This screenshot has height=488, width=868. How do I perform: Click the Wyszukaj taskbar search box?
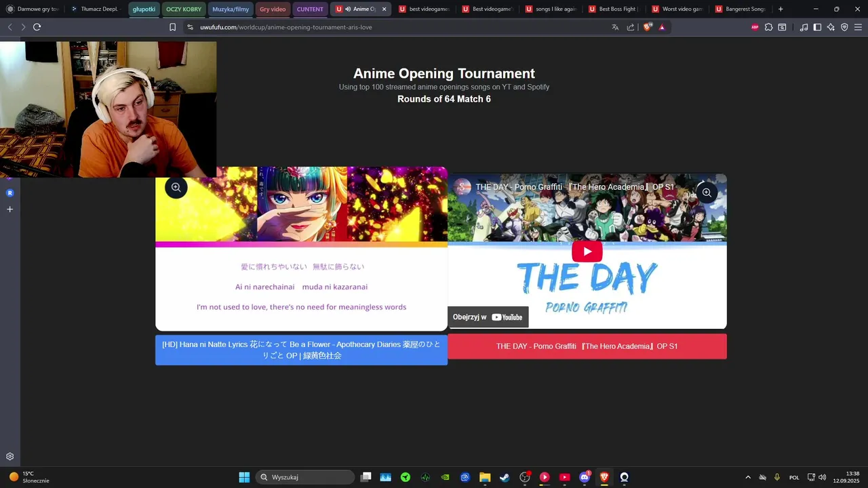click(305, 477)
